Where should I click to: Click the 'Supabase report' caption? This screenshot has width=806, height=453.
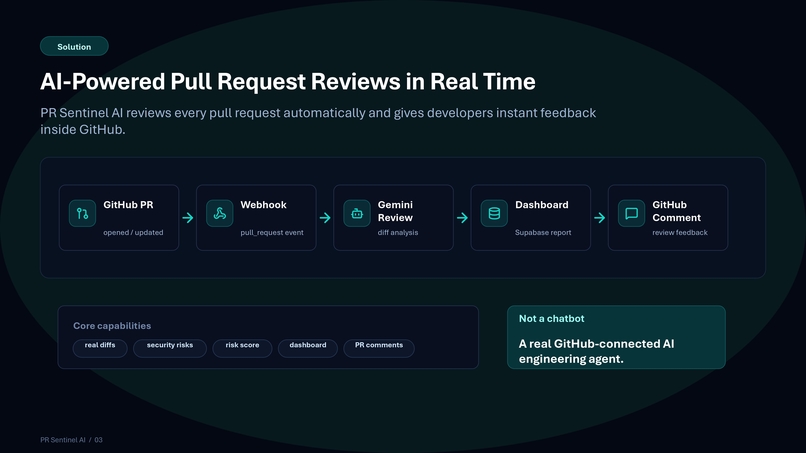tap(543, 232)
